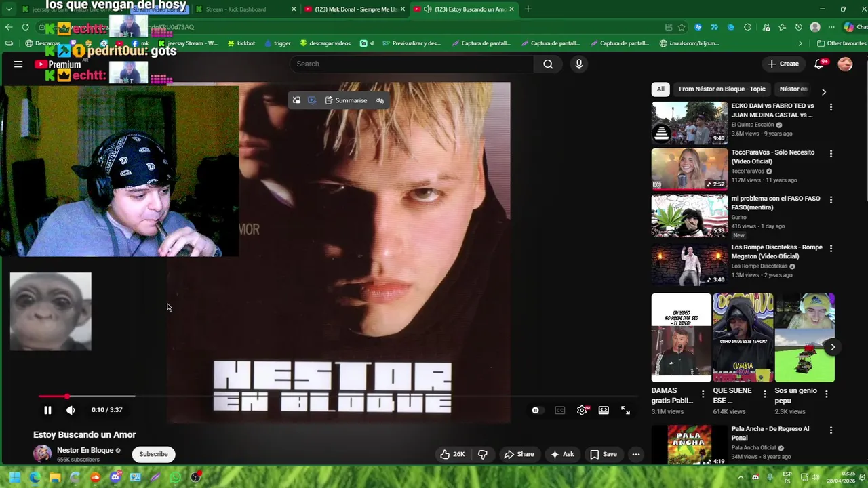This screenshot has width=868, height=488.
Task: Open the Shazam extension icon
Action: pyautogui.click(x=698, y=27)
